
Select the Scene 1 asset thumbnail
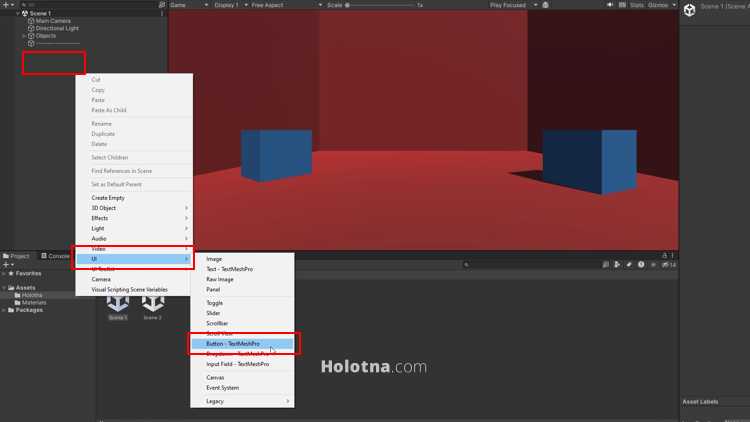pos(118,307)
